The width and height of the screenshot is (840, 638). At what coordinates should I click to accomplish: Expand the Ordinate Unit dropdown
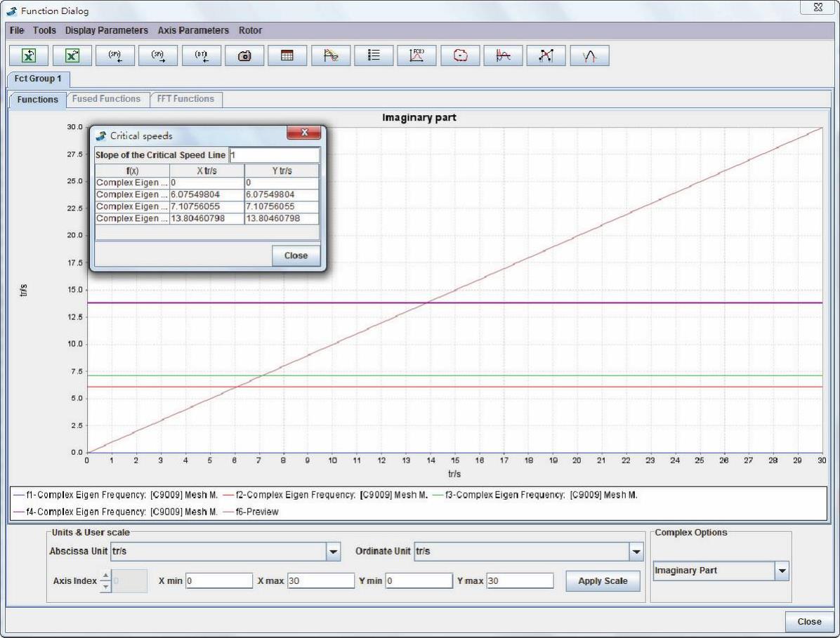coord(636,552)
